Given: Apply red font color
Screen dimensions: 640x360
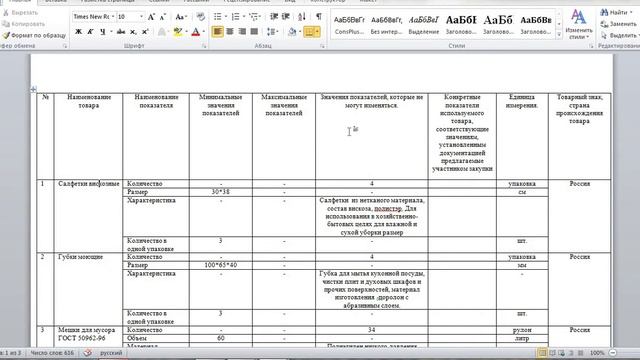Looking at the screenshot, I should tap(196, 31).
